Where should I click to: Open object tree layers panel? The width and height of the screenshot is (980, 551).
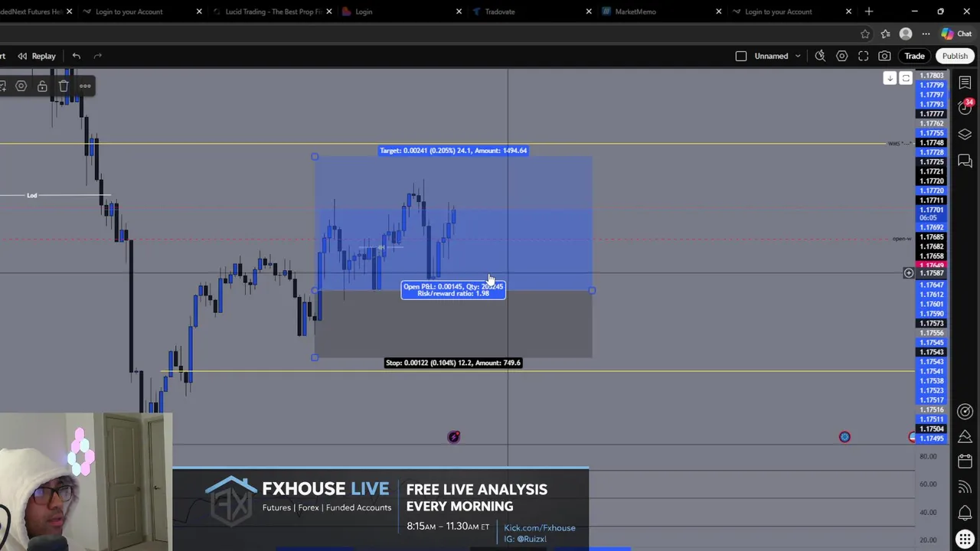965,135
